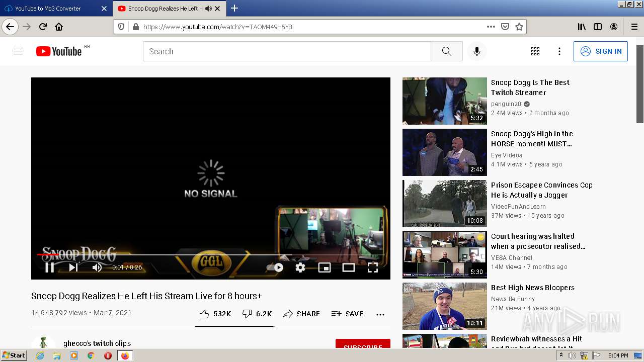Like the video with 532K thumbs up
The image size is (644, 362).
pyautogui.click(x=215, y=314)
